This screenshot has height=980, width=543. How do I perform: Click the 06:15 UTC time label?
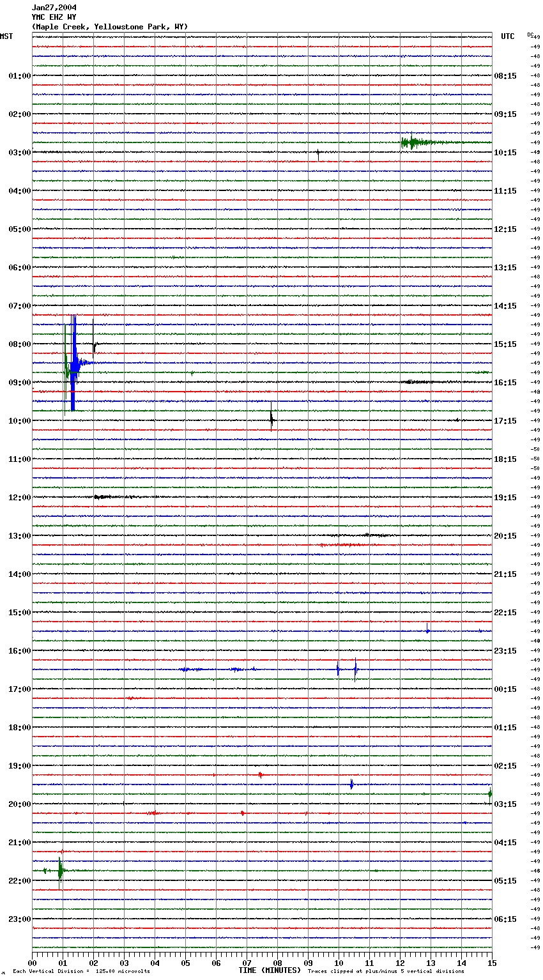point(505,919)
